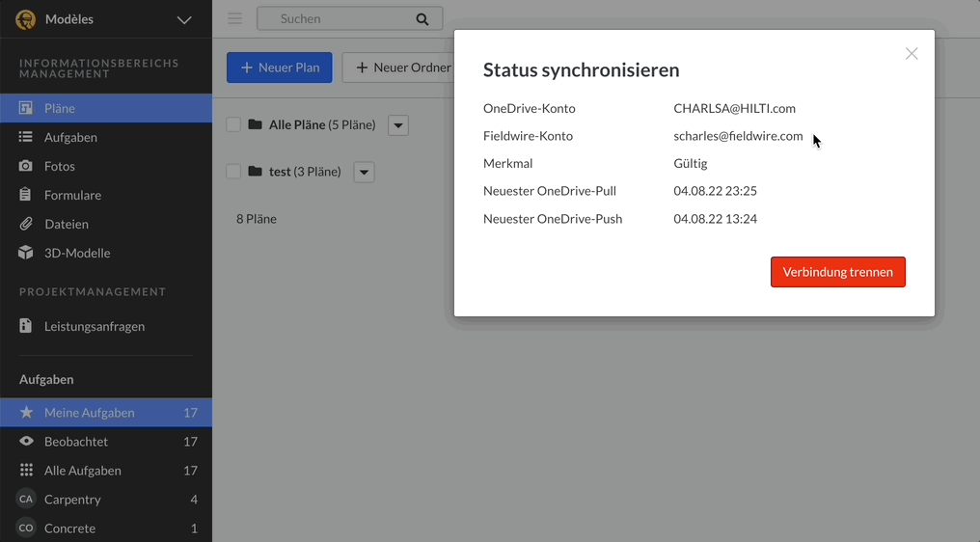Click the Merkmal label

pyautogui.click(x=507, y=163)
